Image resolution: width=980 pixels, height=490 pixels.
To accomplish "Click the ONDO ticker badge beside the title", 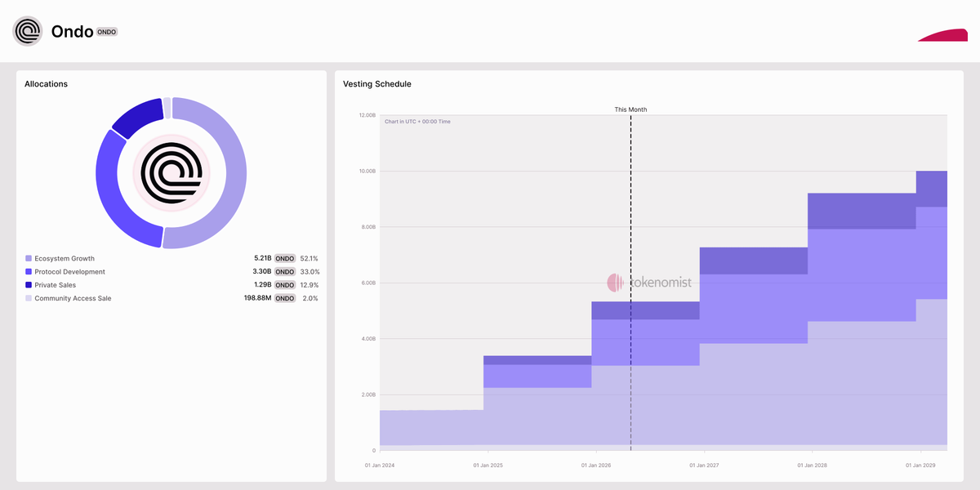I will [x=107, y=32].
